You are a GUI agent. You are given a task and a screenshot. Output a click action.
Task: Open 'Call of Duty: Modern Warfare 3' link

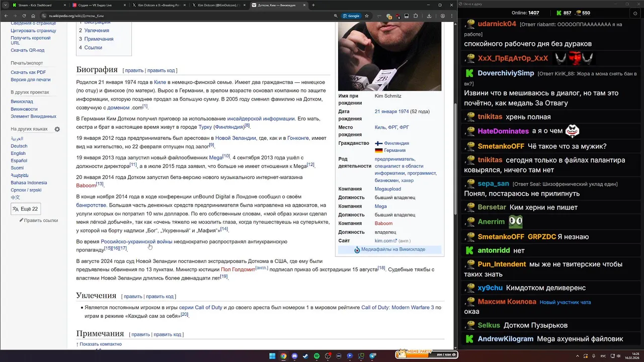[397, 307]
